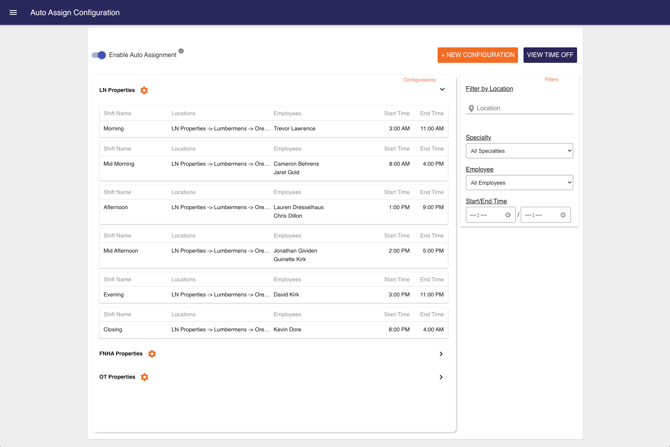This screenshot has height=447, width=670.
Task: Select the Closing shift name
Action: [113, 329]
